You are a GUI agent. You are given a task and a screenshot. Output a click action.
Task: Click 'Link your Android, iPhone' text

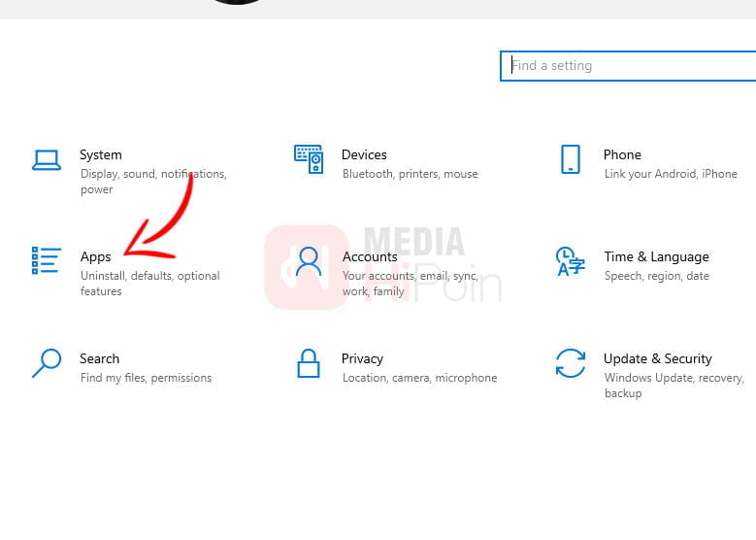(x=671, y=174)
